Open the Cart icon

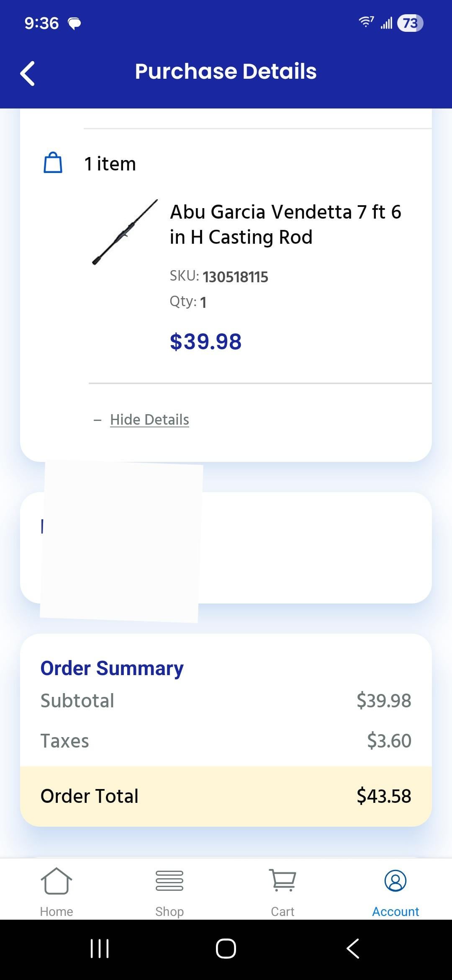(x=282, y=879)
